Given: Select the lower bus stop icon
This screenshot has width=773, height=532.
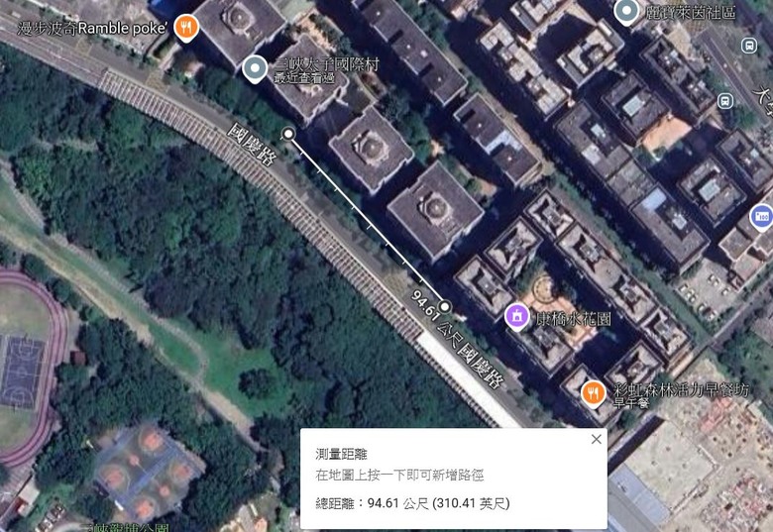Looking at the screenshot, I should click(724, 101).
